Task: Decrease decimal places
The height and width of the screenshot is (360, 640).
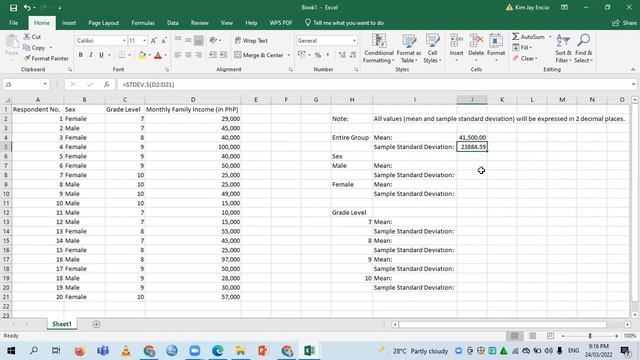Action: (x=353, y=55)
